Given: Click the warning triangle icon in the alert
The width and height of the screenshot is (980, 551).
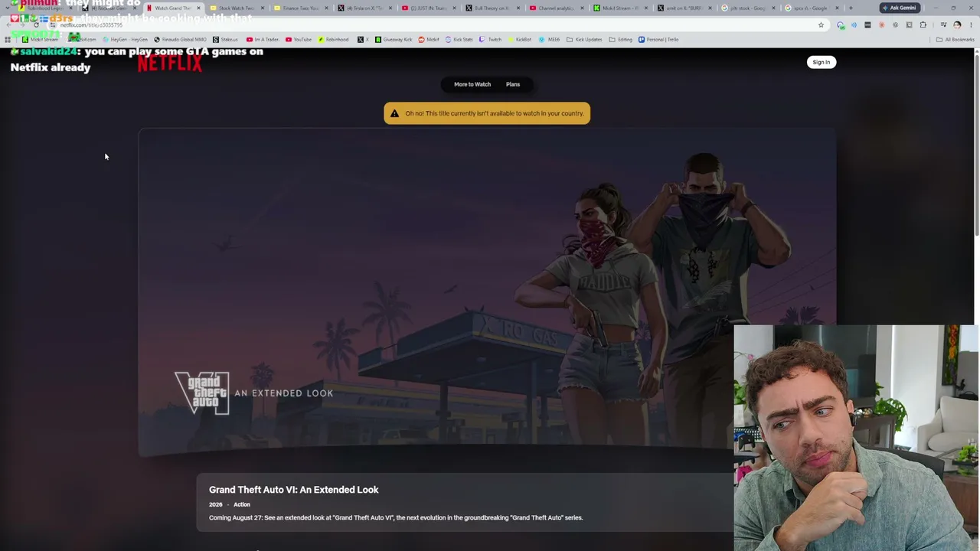Looking at the screenshot, I should pyautogui.click(x=394, y=113).
